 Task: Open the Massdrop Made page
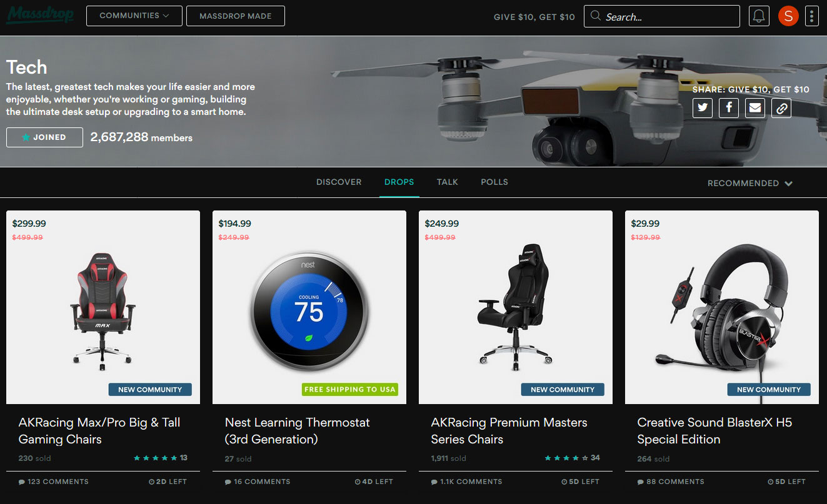[x=236, y=16]
